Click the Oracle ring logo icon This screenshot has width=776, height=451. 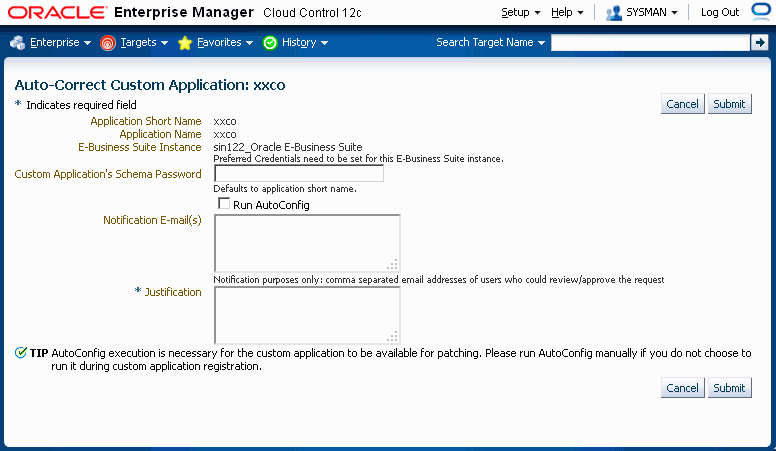click(761, 11)
